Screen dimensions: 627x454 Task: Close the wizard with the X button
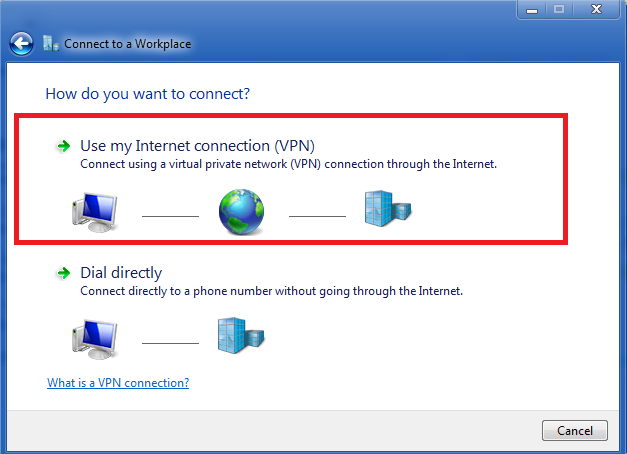point(596,10)
